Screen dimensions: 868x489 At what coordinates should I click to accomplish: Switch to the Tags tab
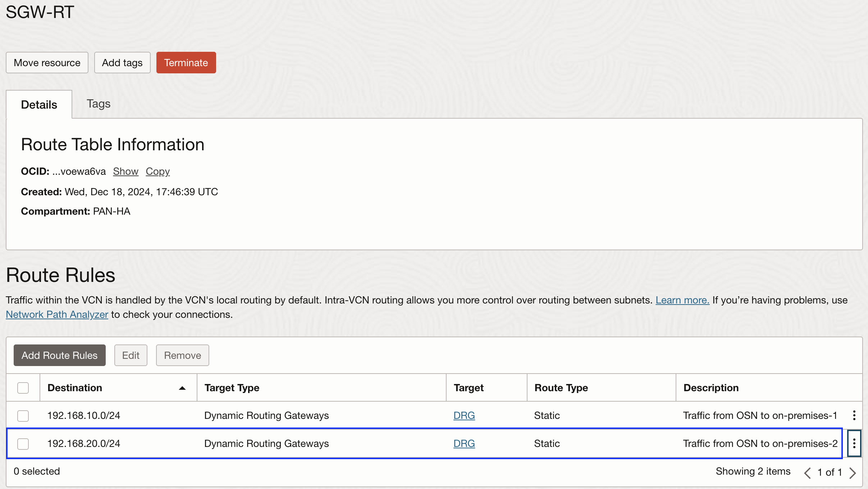click(98, 104)
